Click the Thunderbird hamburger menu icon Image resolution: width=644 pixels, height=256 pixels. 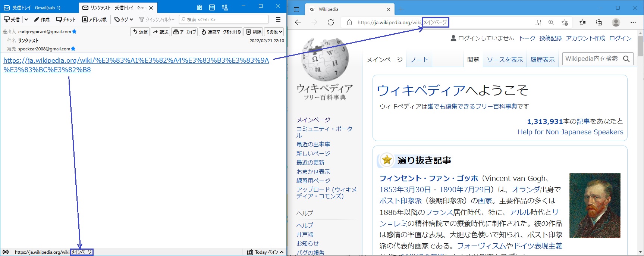pyautogui.click(x=278, y=19)
